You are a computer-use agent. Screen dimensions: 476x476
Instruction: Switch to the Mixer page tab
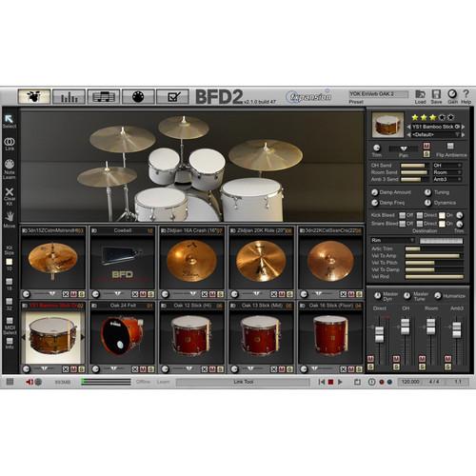point(69,96)
